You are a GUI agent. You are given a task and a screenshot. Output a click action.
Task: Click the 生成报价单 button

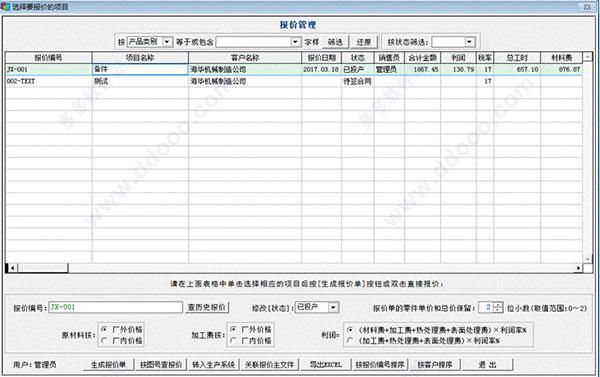109,365
